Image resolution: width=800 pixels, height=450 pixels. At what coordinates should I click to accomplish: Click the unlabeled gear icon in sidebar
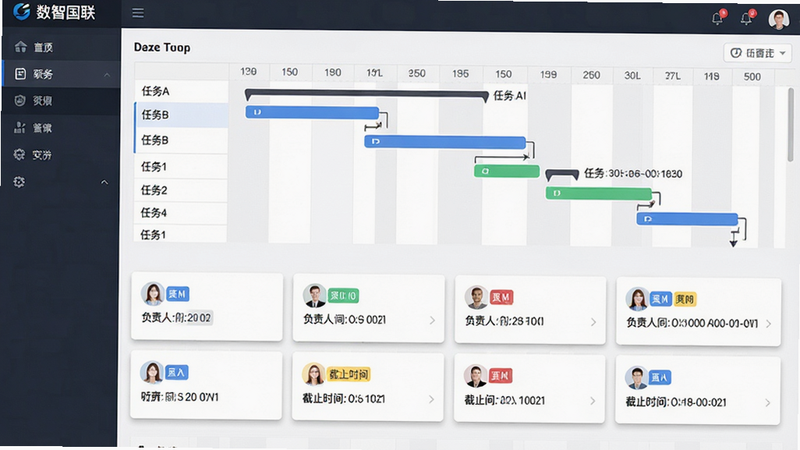19,182
